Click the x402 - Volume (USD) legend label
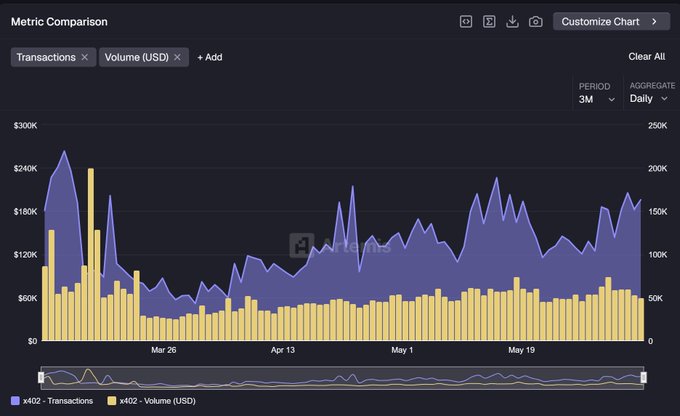The width and height of the screenshot is (680, 416). pos(157,401)
